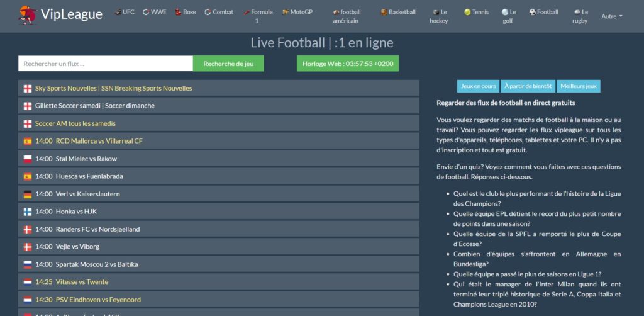Click the WWE icon in navigation
Viewport: 644px width, 316px height.
tap(146, 13)
